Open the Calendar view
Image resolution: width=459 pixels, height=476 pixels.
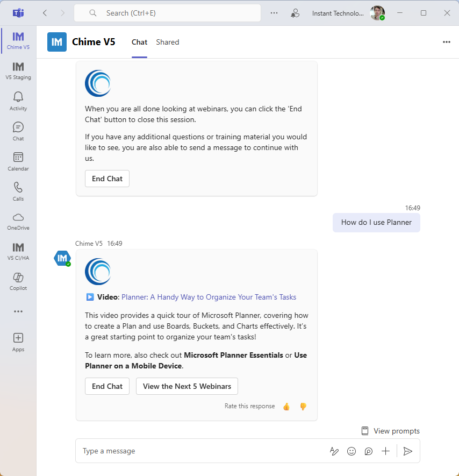click(18, 161)
